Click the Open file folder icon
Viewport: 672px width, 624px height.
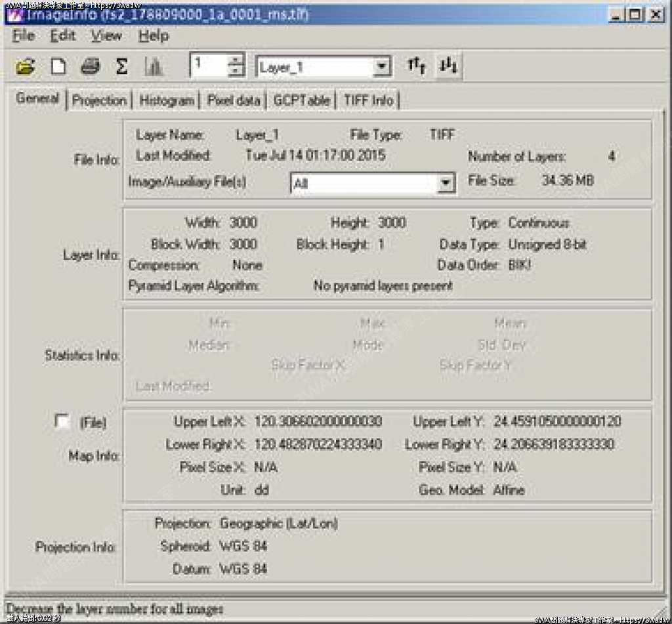coord(25,66)
